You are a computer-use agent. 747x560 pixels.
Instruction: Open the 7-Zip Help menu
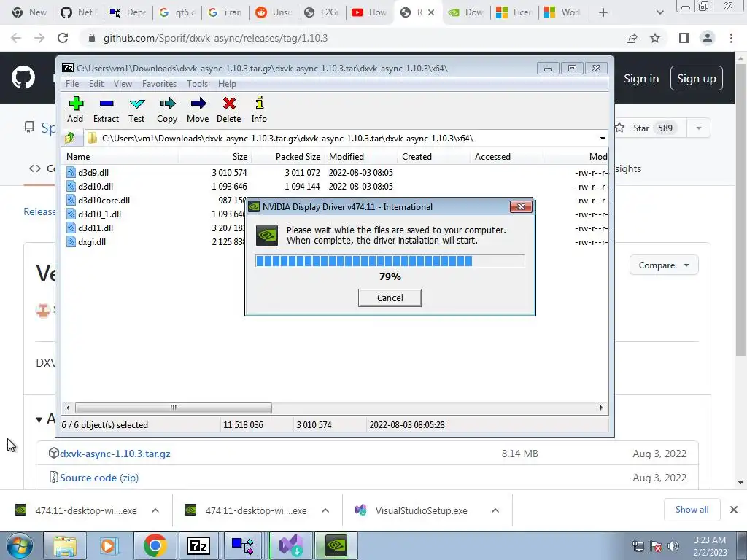(227, 84)
